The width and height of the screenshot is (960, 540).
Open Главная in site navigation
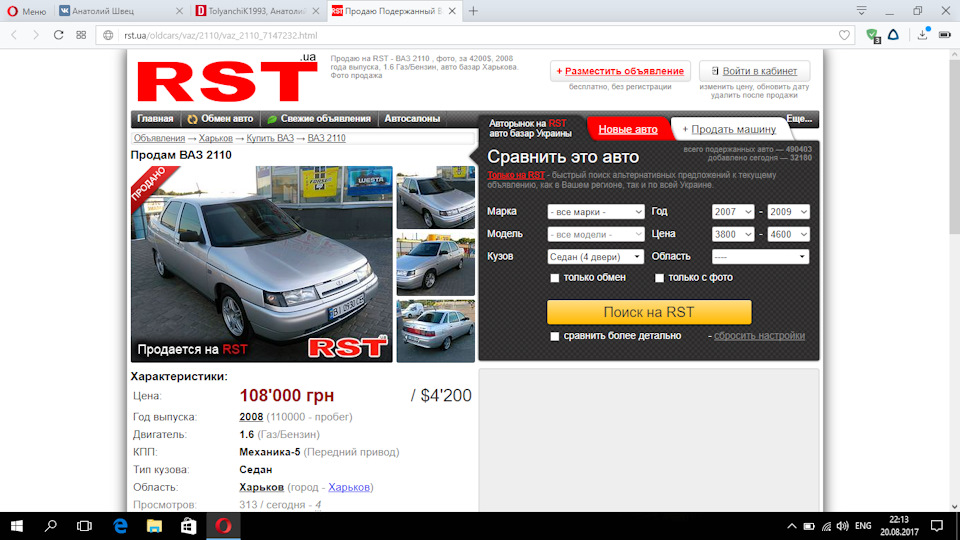pyautogui.click(x=155, y=119)
